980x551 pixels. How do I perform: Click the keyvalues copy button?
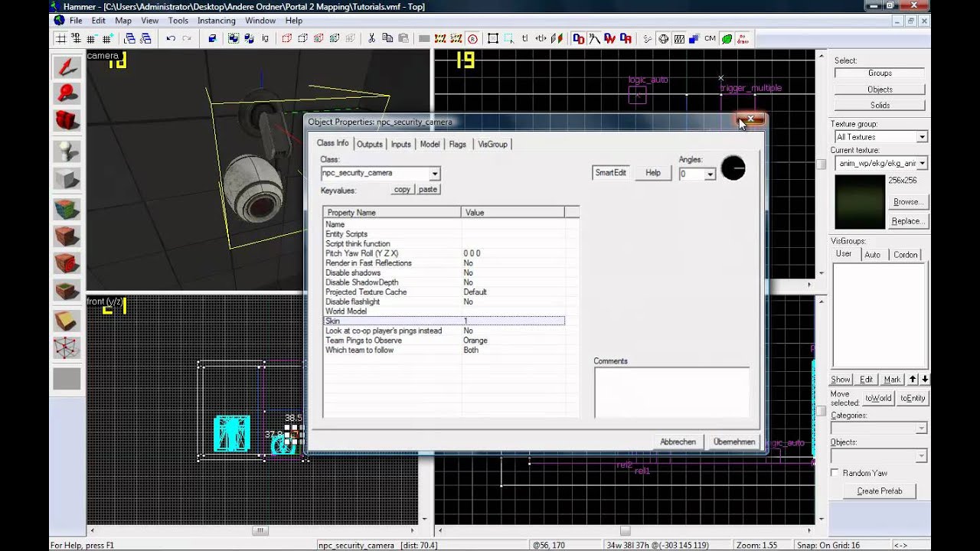[x=402, y=189]
